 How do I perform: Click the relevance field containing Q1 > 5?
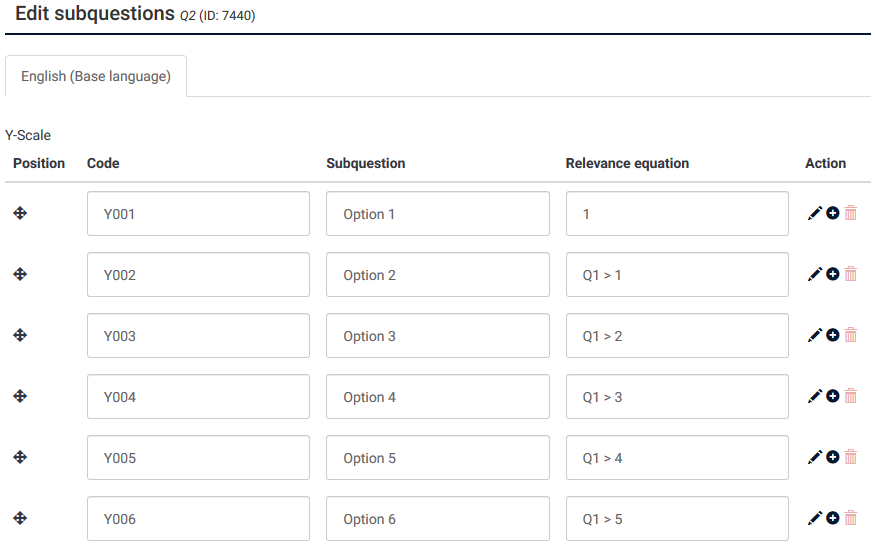(677, 519)
